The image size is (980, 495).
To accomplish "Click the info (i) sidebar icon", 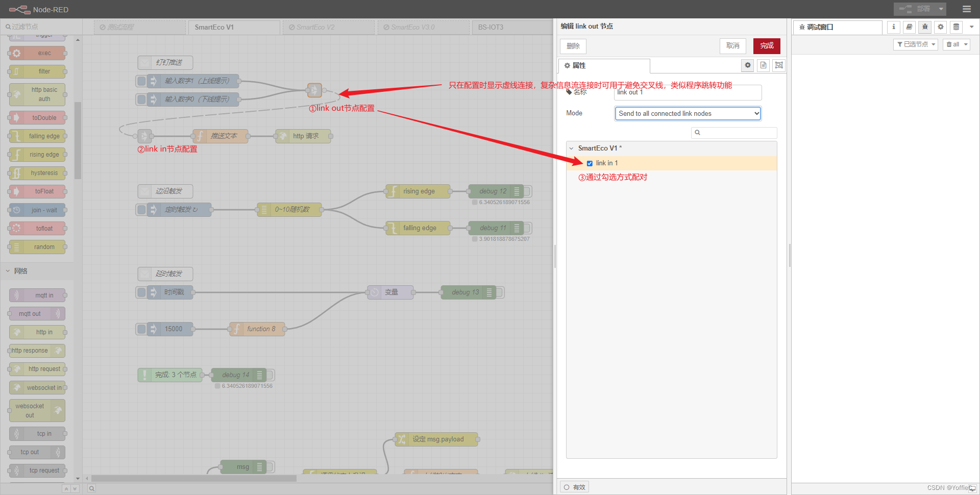I will point(893,27).
